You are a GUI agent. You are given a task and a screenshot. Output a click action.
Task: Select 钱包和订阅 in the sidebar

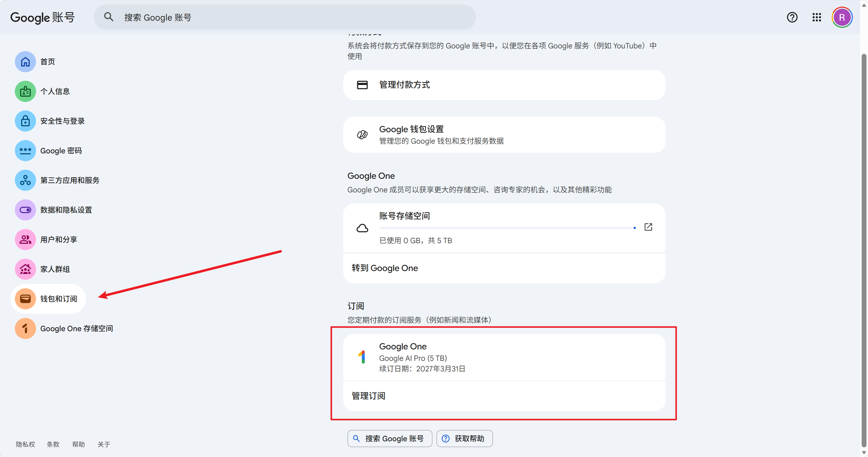(x=48, y=299)
